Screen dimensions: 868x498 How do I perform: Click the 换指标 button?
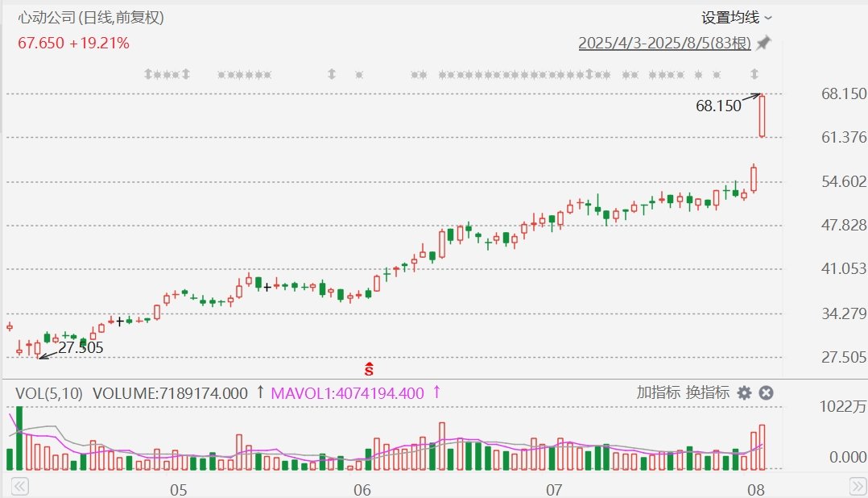(x=708, y=392)
